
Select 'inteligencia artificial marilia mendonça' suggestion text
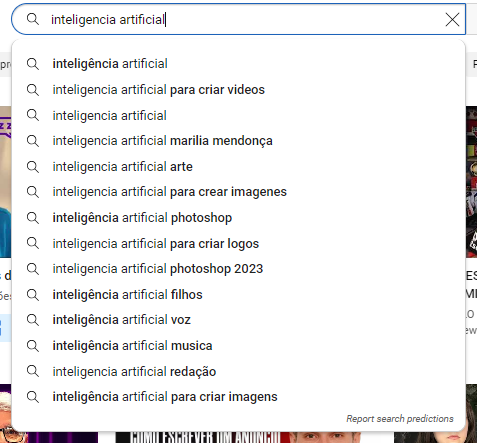pos(162,141)
